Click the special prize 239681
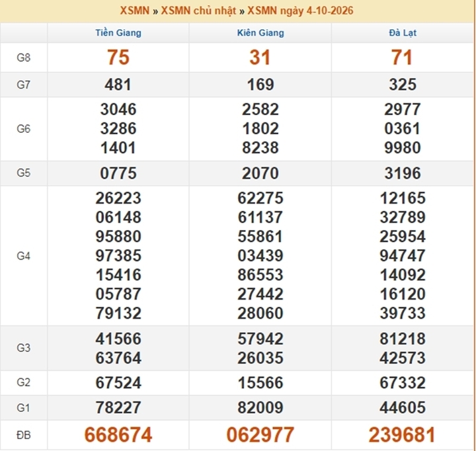The width and height of the screenshot is (476, 451). 402,434
